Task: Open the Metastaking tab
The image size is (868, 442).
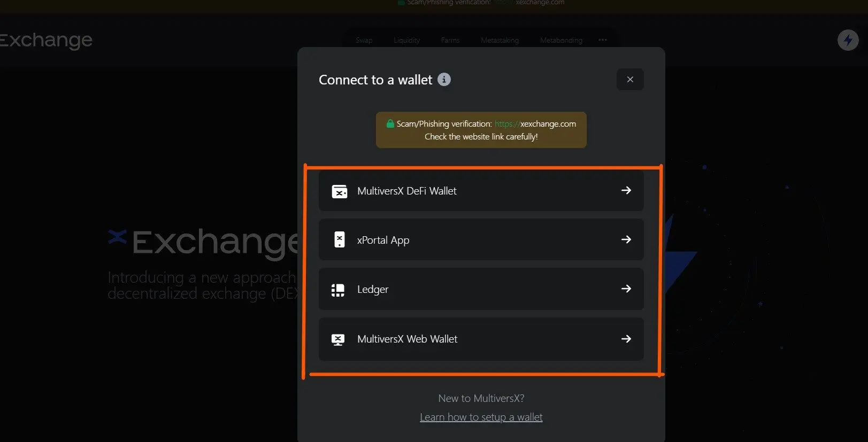Action: 500,40
